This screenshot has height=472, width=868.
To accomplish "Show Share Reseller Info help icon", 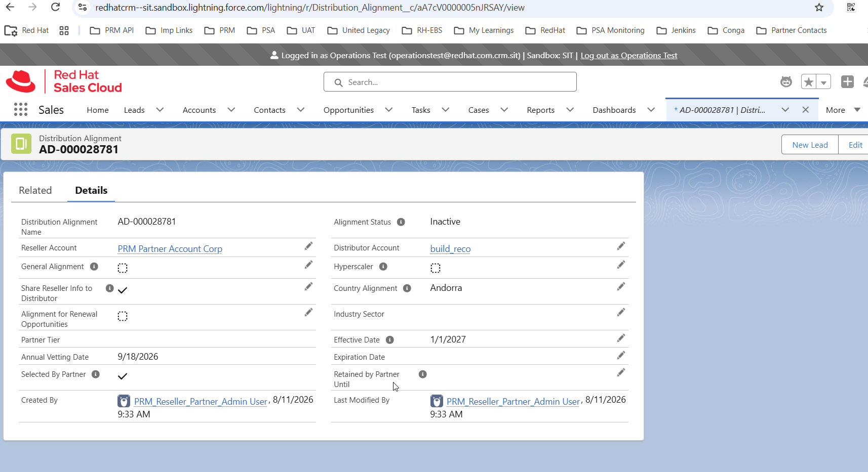I will coord(109,288).
